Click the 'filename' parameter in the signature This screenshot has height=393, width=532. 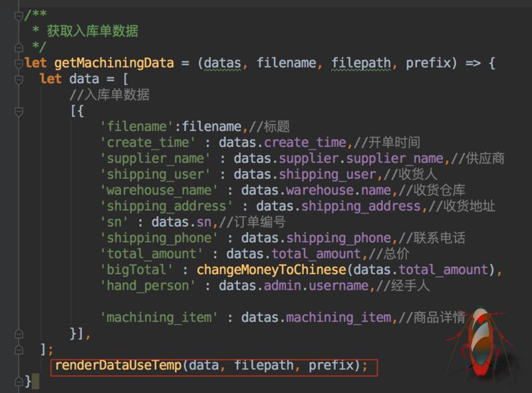tap(287, 64)
